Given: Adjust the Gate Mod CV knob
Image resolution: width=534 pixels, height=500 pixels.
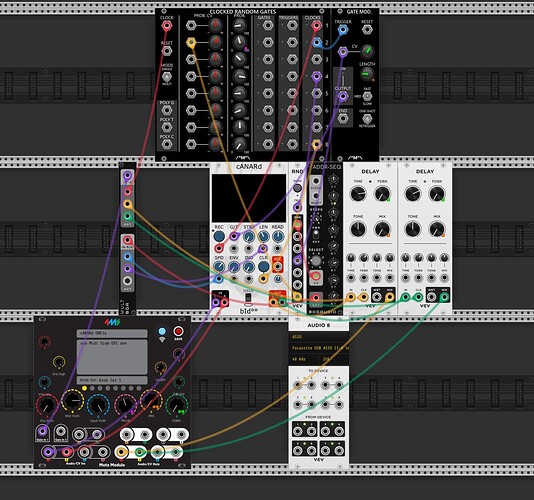Looking at the screenshot, I should pos(367,52).
